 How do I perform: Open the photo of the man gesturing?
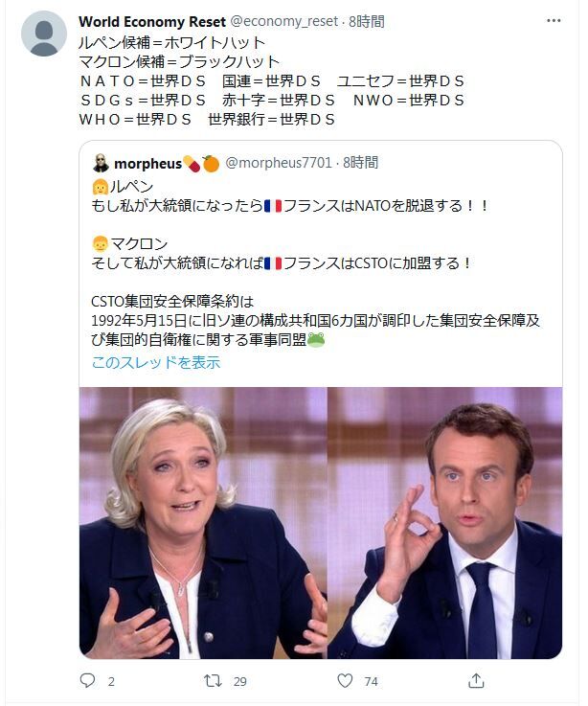[x=444, y=522]
